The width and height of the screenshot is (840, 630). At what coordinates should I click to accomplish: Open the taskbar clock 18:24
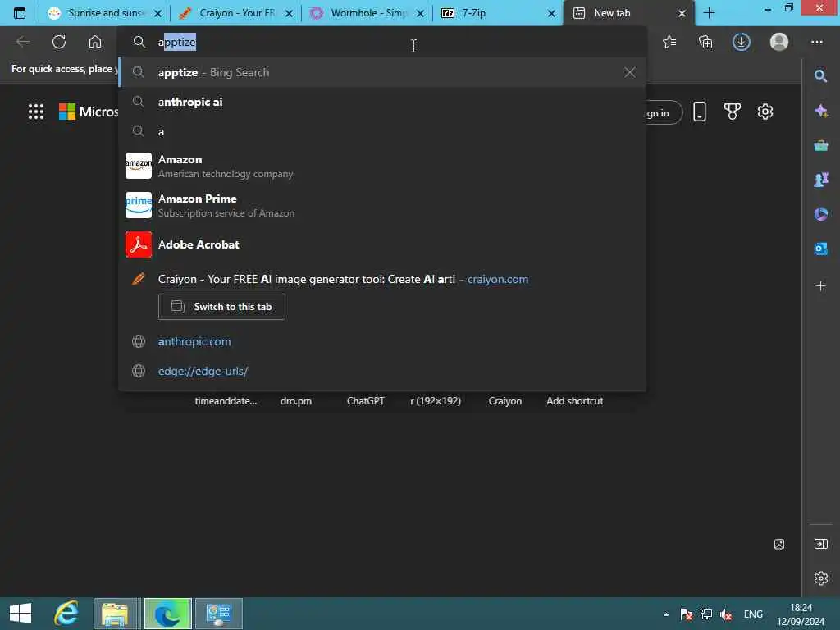click(801, 614)
